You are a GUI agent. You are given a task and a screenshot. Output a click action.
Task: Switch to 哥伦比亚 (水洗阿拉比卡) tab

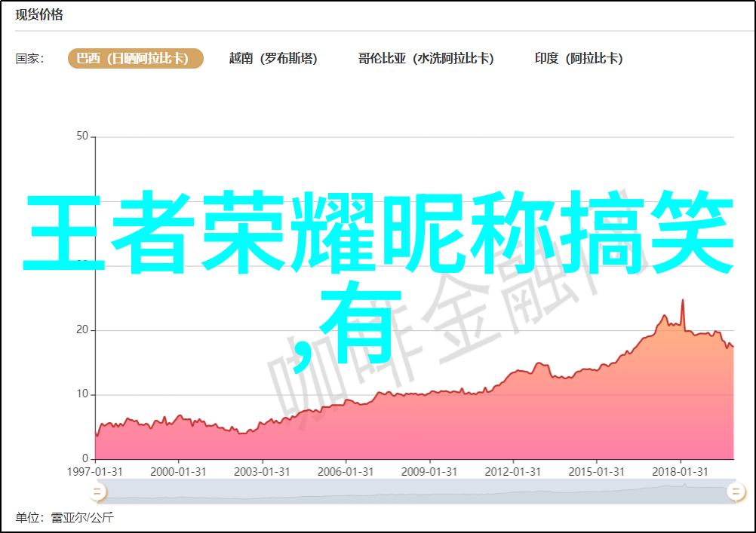[x=426, y=58]
